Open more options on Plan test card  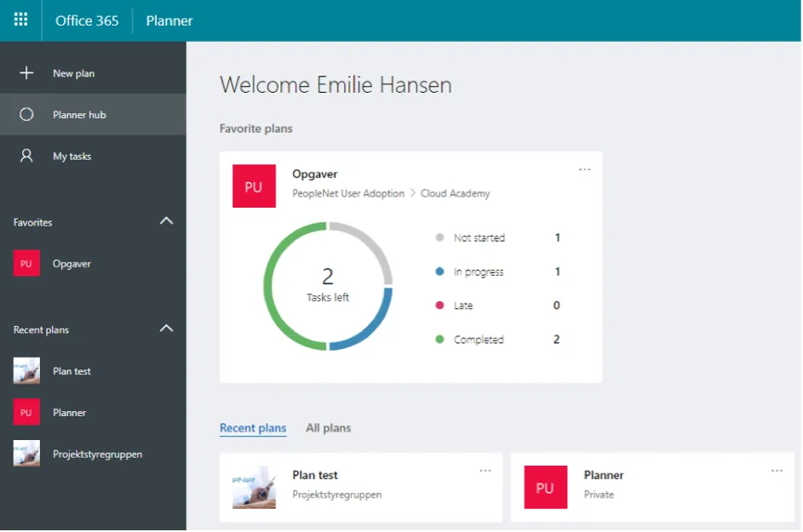[485, 471]
